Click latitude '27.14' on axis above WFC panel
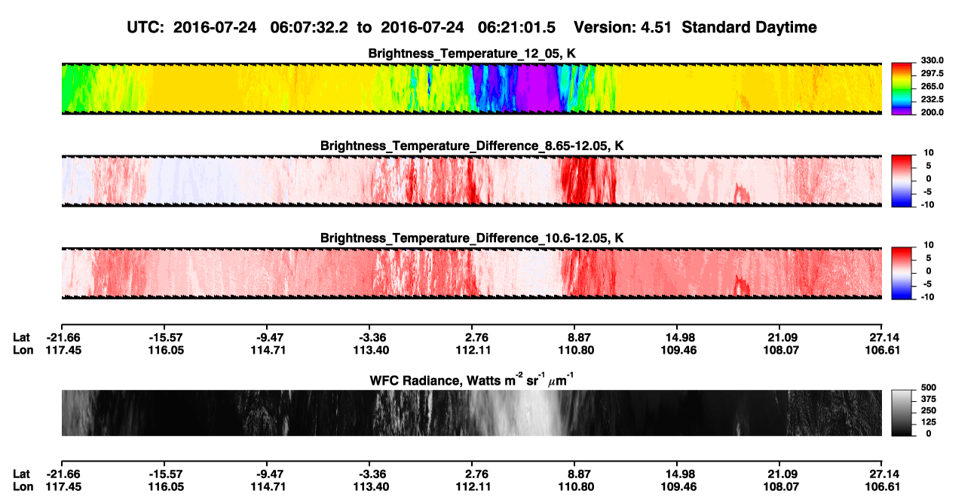The height and width of the screenshot is (503, 980). (x=884, y=337)
